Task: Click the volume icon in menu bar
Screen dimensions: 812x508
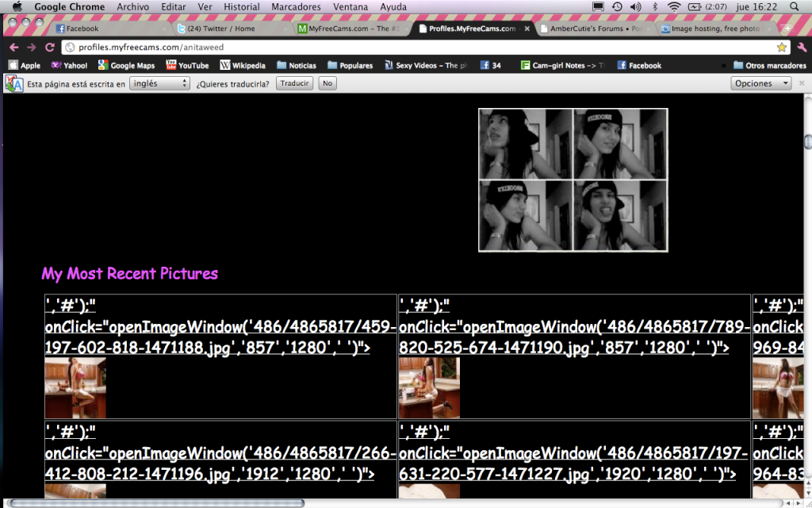Action: coord(635,6)
